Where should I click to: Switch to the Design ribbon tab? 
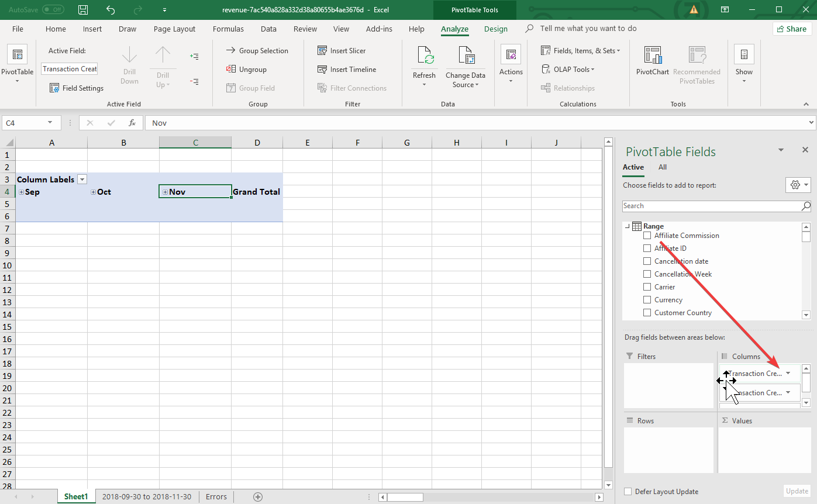[x=495, y=29]
